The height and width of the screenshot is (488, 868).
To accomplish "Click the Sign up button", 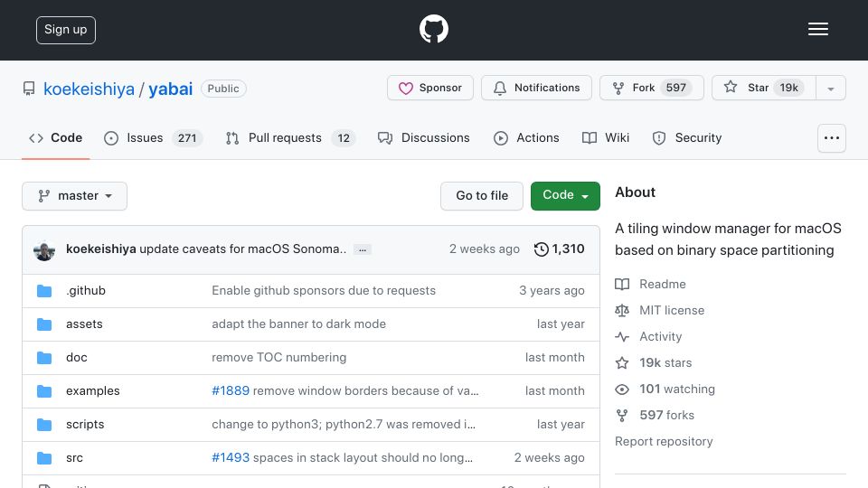I will point(66,30).
